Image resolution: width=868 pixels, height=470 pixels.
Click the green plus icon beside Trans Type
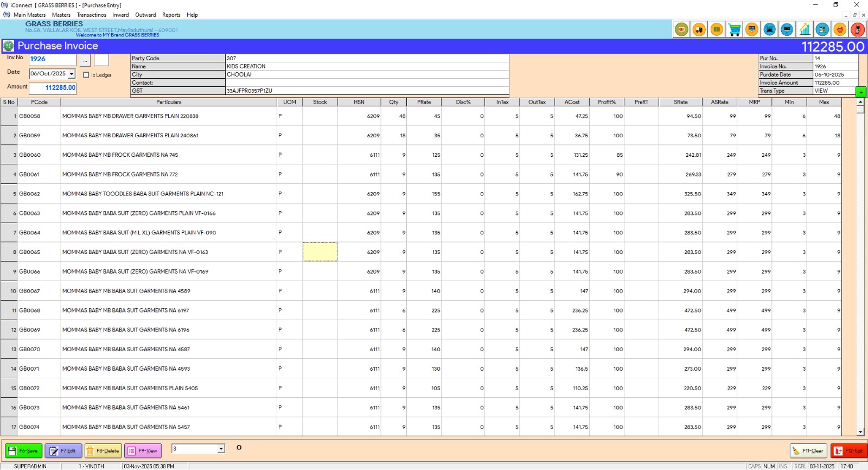coord(861,92)
